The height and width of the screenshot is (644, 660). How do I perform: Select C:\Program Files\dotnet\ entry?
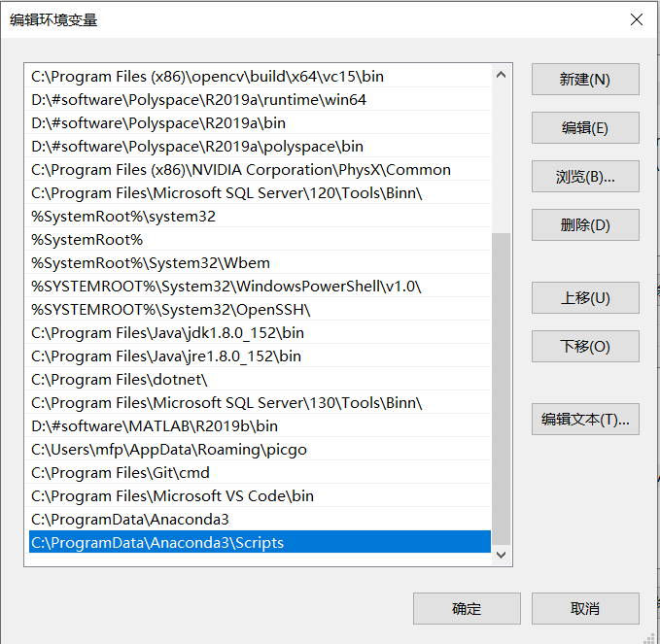[260, 380]
